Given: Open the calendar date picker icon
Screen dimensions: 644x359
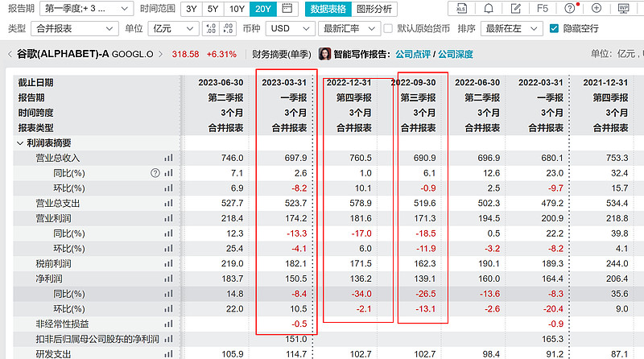Looking at the screenshot, I should [x=287, y=9].
